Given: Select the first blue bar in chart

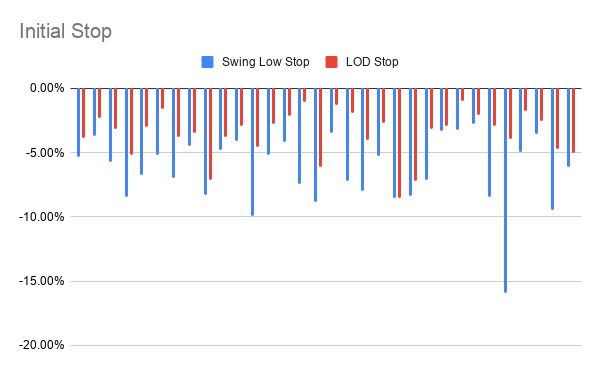Looking at the screenshot, I should click(78, 122).
